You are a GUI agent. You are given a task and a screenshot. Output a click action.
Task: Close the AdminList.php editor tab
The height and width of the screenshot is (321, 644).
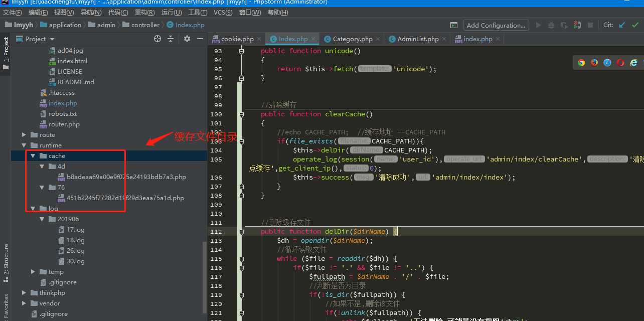pyautogui.click(x=444, y=39)
